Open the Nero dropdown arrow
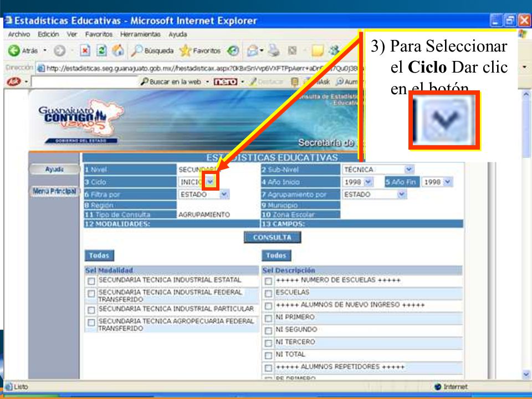 (x=242, y=82)
